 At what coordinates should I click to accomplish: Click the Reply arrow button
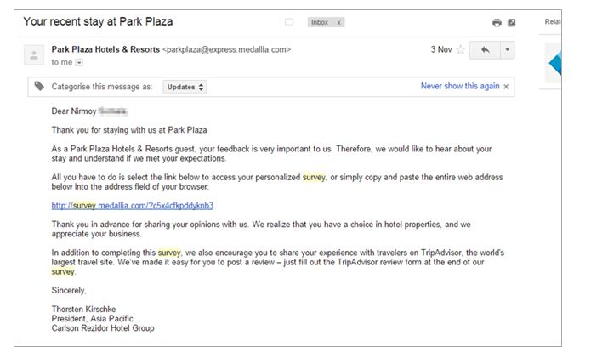pos(485,50)
